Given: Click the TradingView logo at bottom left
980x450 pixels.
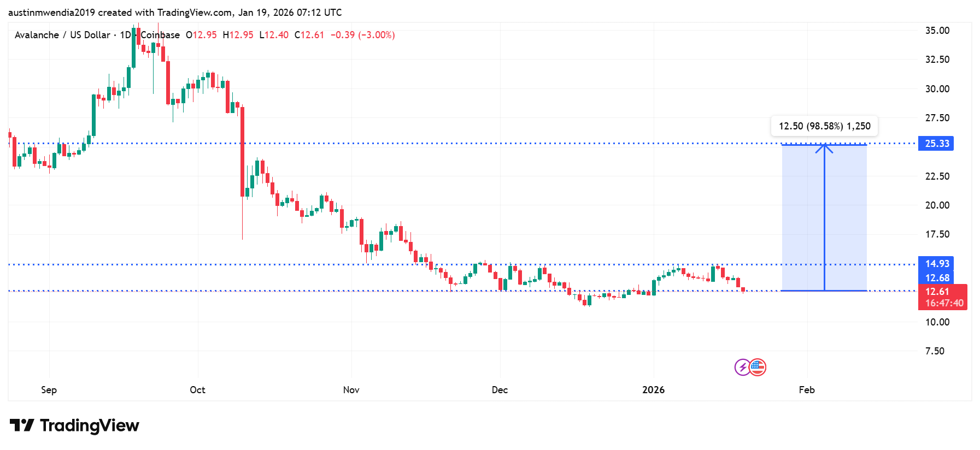Looking at the screenshot, I should coord(74,425).
